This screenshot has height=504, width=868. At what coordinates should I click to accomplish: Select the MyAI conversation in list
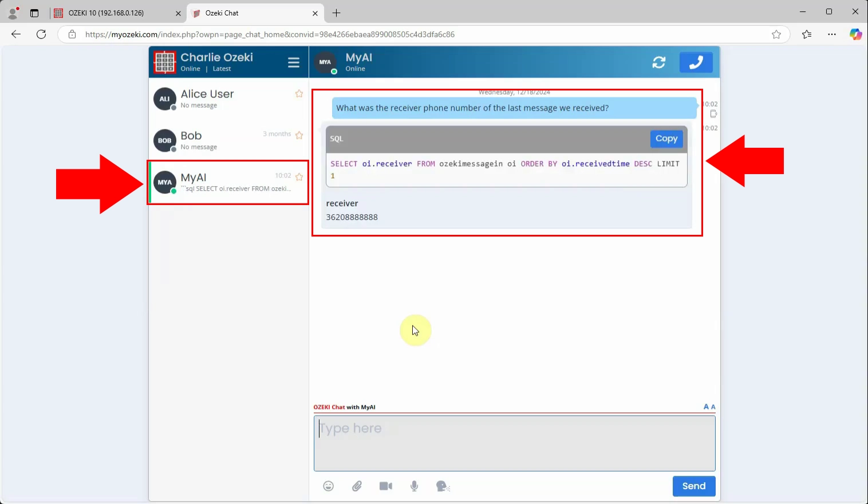click(x=228, y=182)
